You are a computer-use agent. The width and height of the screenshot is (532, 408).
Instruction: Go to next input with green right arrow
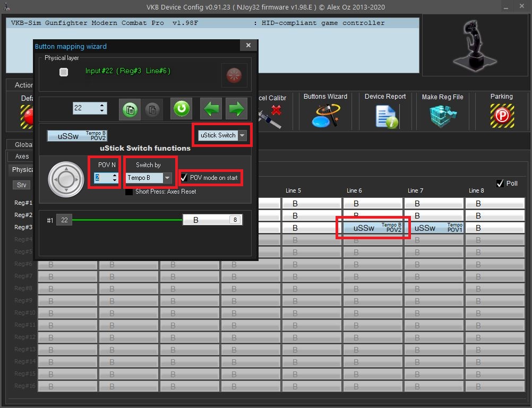point(236,109)
